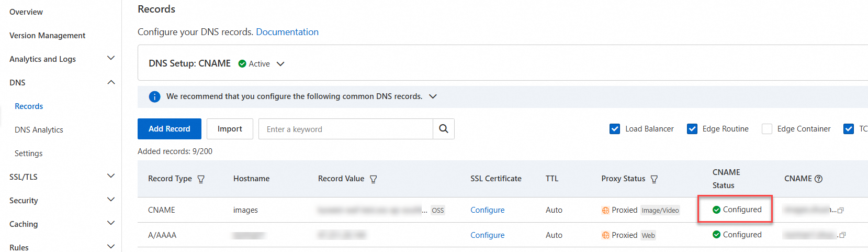Click proxied cloud icon in A/AAAA row
This screenshot has height=252, width=868.
[605, 235]
